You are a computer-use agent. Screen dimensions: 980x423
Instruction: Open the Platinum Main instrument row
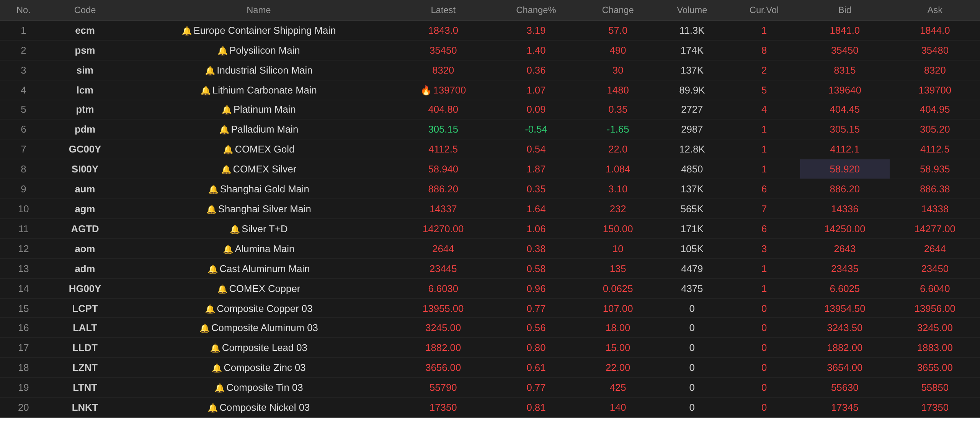tap(490, 110)
